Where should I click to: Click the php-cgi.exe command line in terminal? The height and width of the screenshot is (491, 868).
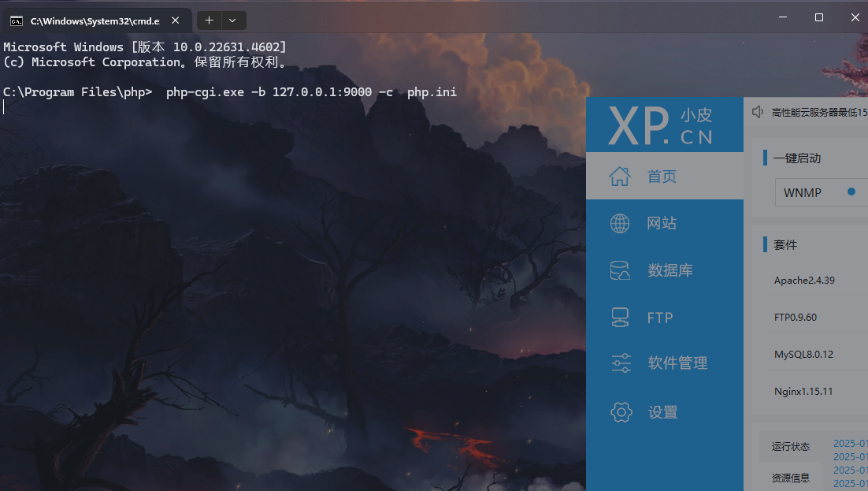(311, 92)
